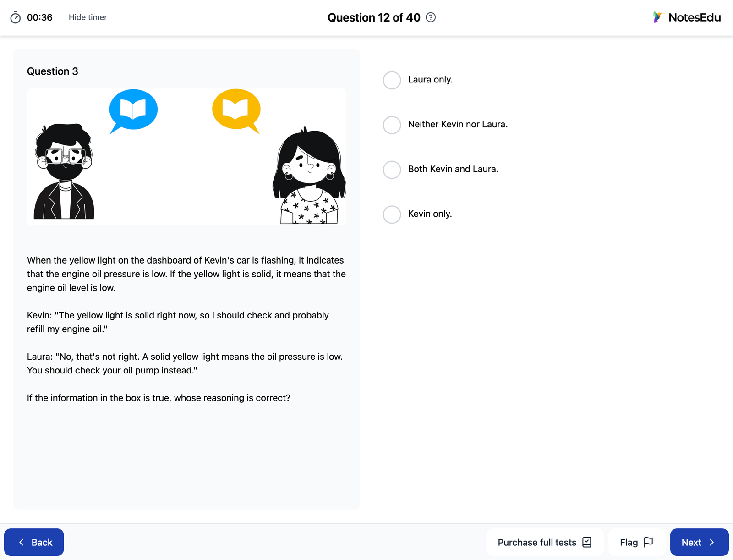The height and width of the screenshot is (560, 733).
Task: Click the flag icon beside Flag
Action: click(649, 542)
